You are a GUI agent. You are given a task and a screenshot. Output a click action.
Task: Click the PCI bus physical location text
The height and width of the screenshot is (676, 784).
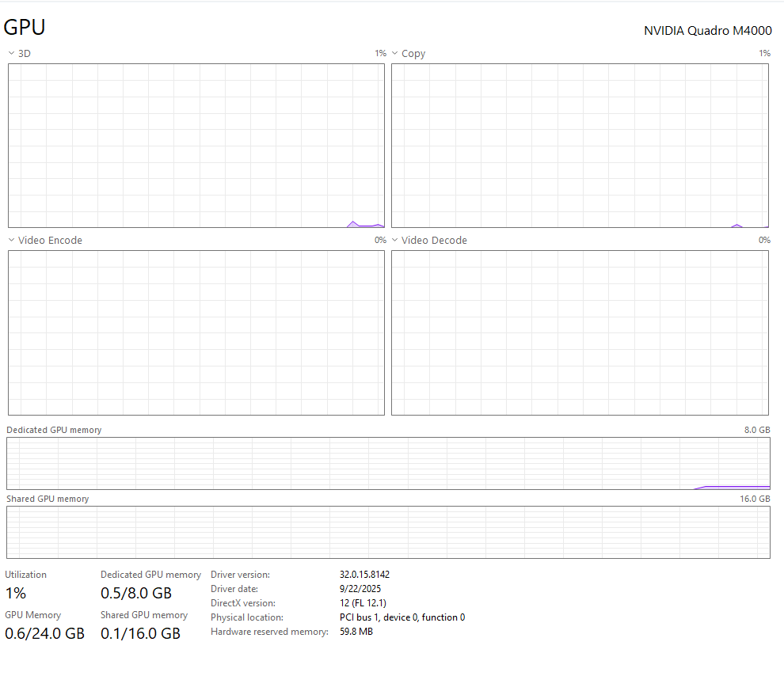(x=402, y=617)
